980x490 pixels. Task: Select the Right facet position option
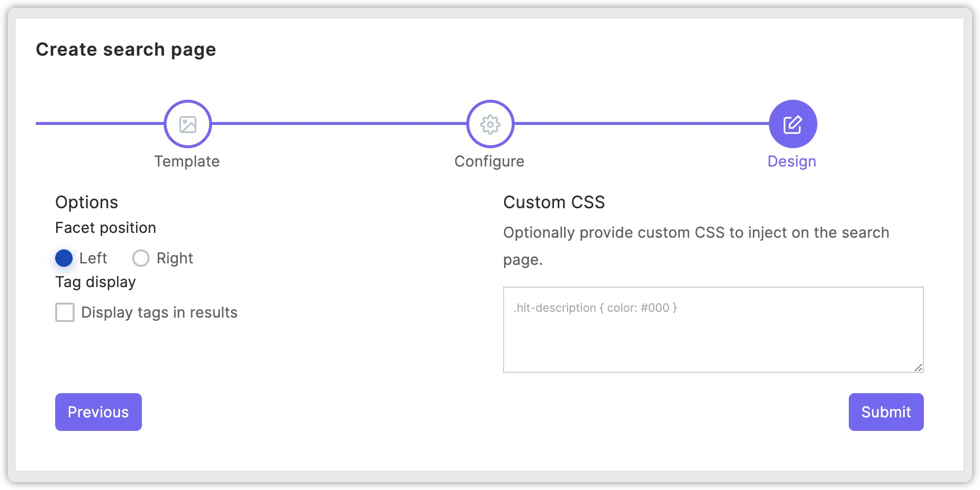coord(140,258)
